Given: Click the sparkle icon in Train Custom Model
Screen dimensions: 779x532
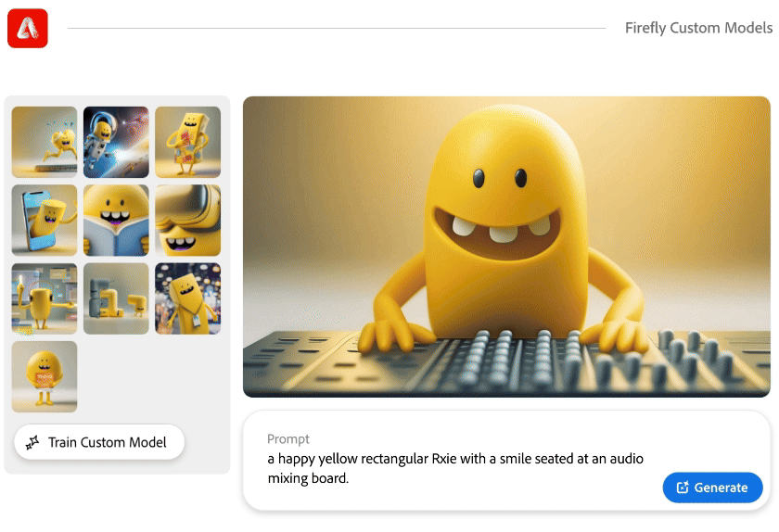Looking at the screenshot, I should [32, 442].
